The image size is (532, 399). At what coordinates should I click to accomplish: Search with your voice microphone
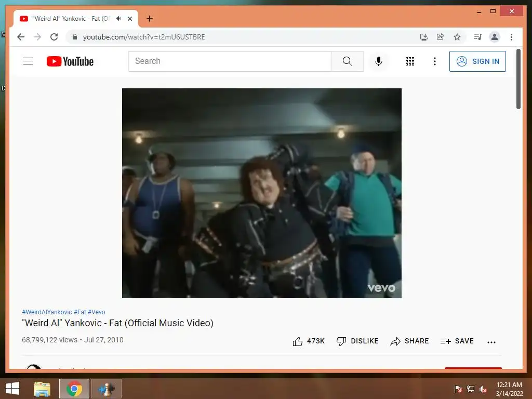pyautogui.click(x=379, y=61)
